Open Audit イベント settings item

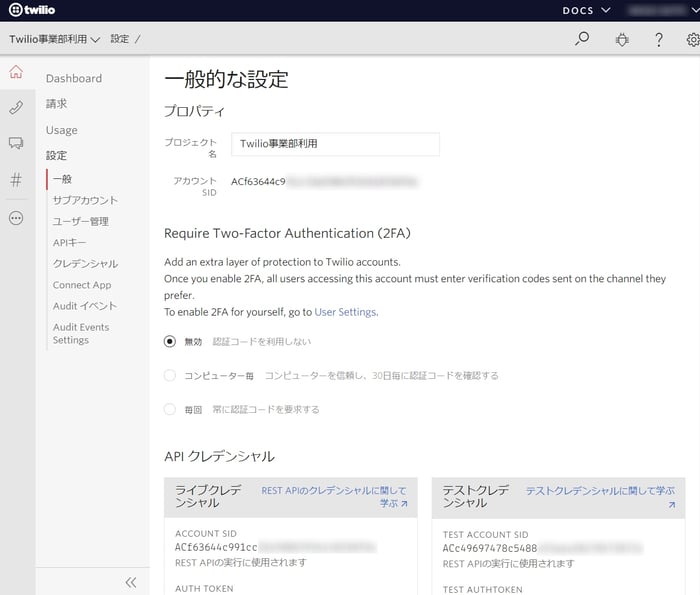pos(84,306)
